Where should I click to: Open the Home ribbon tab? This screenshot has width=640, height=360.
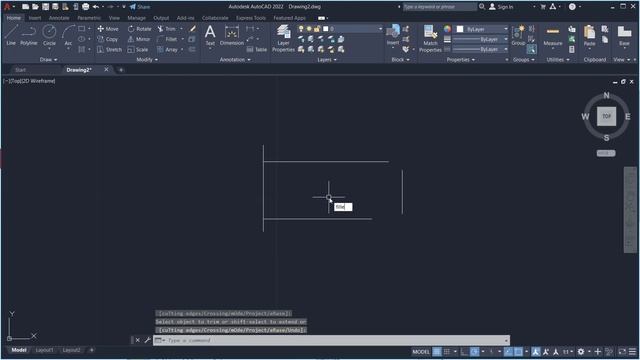coord(13,18)
